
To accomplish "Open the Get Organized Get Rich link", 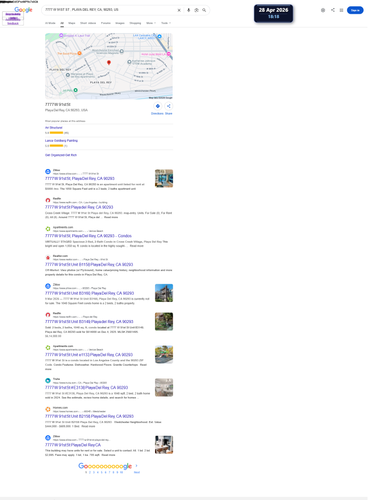I will [x=61, y=155].
